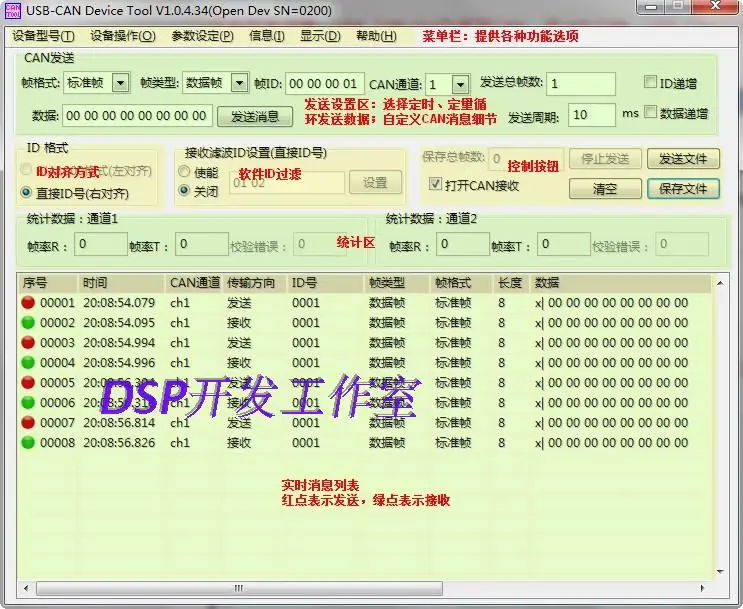743x609 pixels.
Task: Expand the 帧格式 标准帧 dropdown
Action: point(120,83)
